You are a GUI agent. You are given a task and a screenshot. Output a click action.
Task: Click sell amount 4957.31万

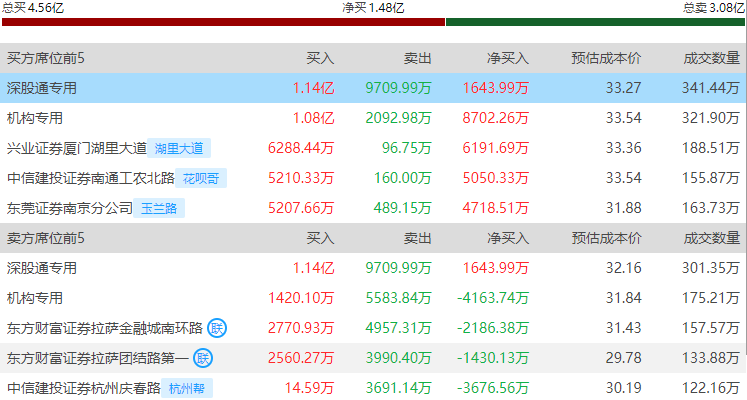pos(398,328)
